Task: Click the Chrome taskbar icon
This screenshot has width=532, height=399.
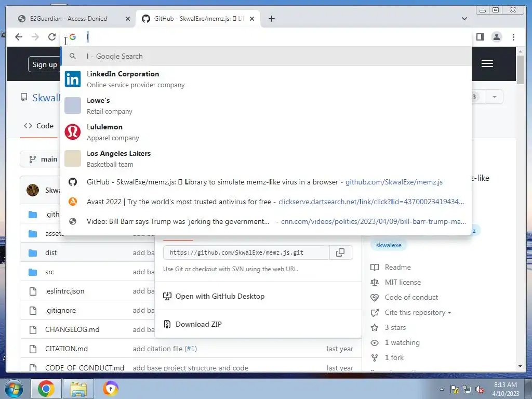Action: [46, 389]
